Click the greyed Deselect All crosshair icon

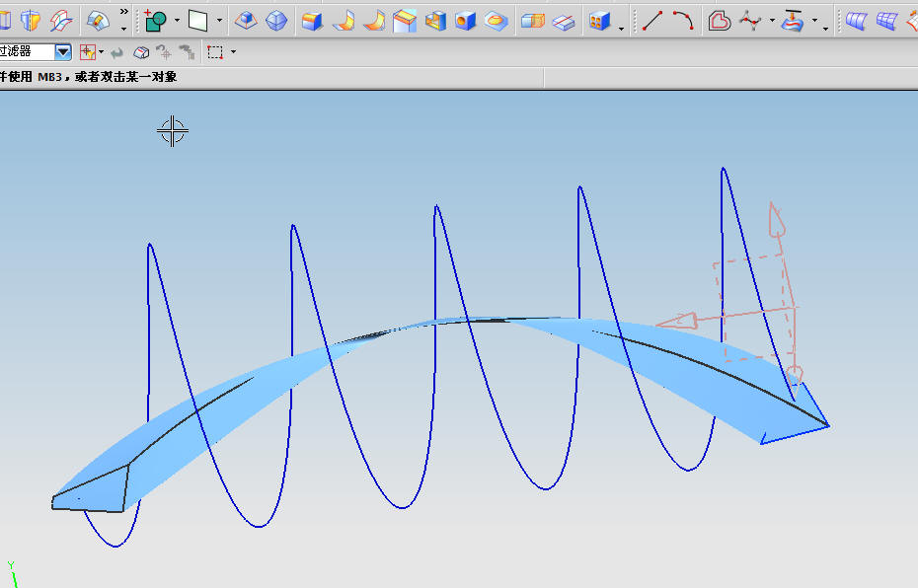pos(164,52)
